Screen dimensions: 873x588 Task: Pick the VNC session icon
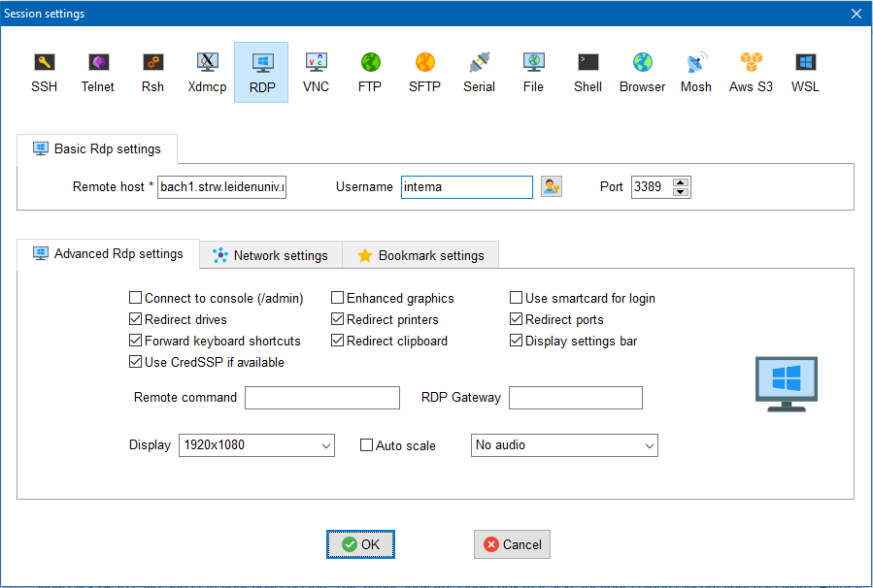click(x=316, y=73)
